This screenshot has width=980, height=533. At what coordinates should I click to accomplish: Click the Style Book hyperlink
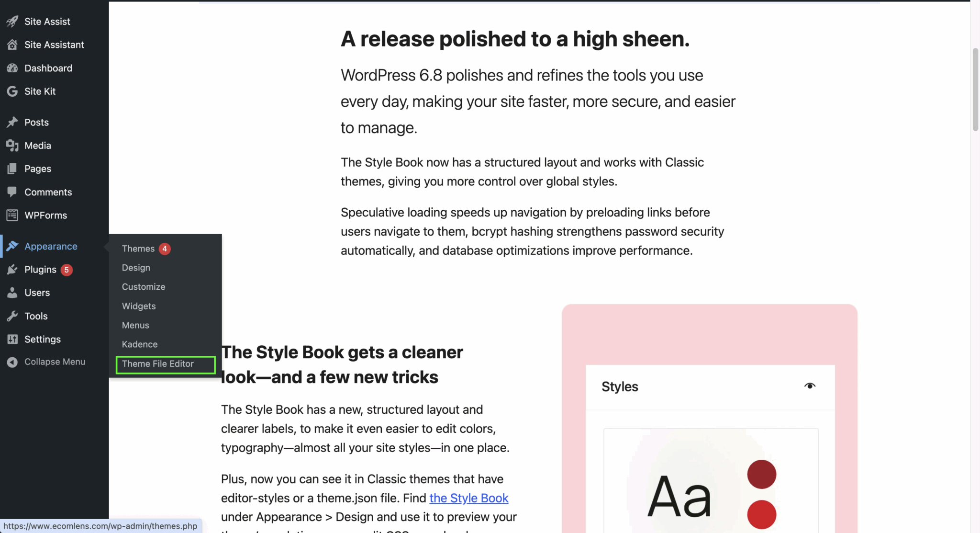coord(468,498)
